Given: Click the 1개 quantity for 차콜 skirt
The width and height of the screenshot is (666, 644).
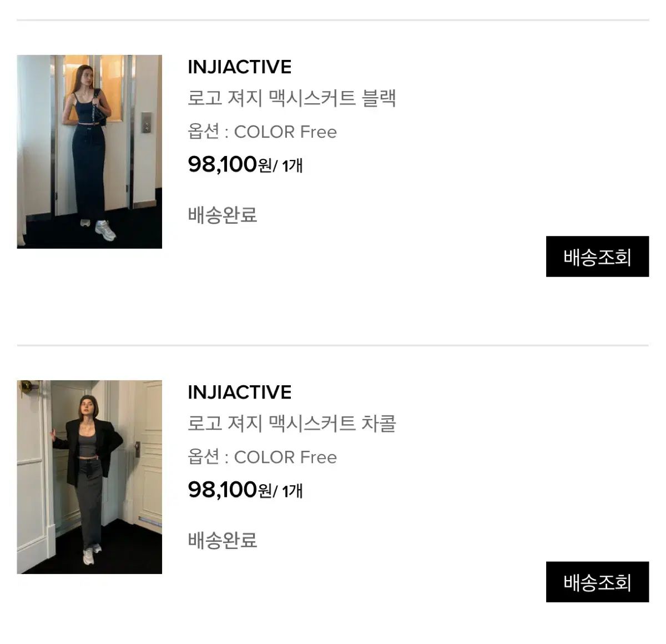Looking at the screenshot, I should coord(292,491).
